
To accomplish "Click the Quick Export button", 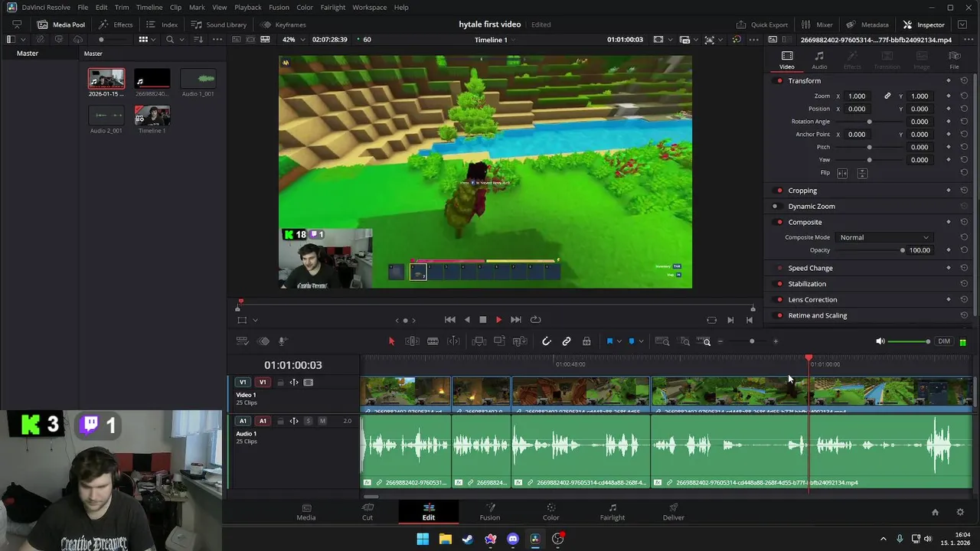I will pyautogui.click(x=763, y=24).
